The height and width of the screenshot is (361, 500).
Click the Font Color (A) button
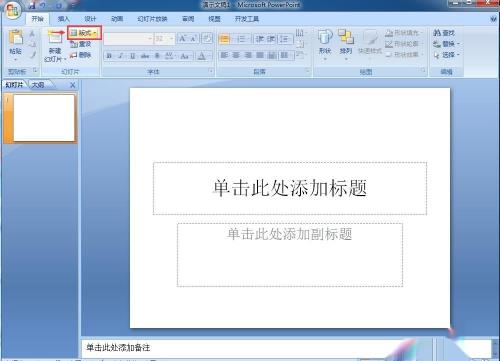(x=201, y=56)
